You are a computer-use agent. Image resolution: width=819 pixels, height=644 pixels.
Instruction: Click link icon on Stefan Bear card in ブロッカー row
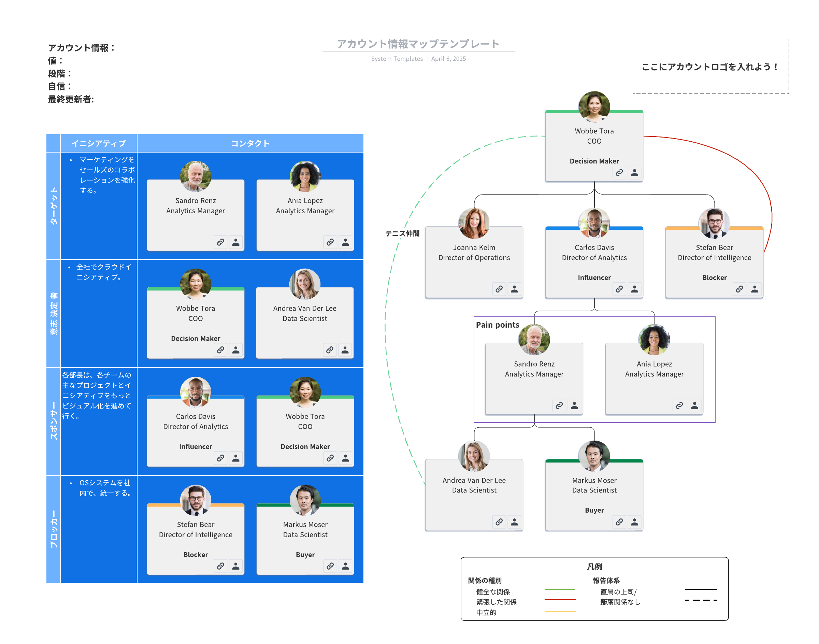220,566
